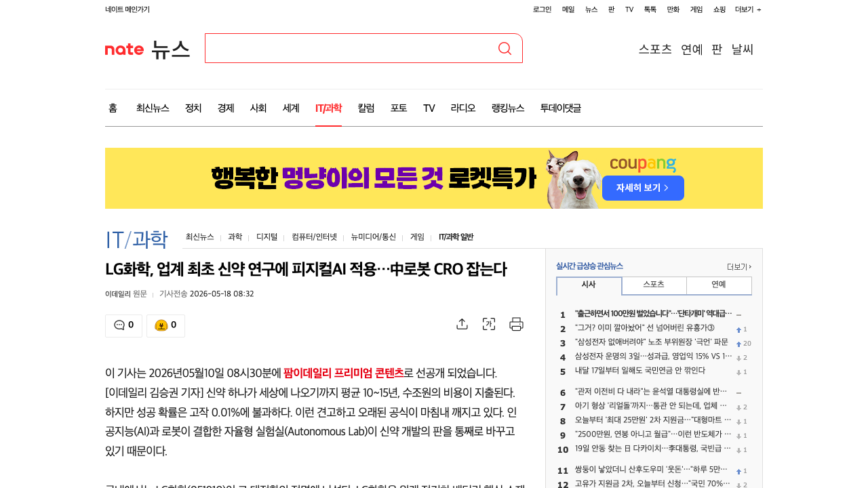
Task: Select 랭킹뉴스 menu item
Action: pyautogui.click(x=508, y=108)
